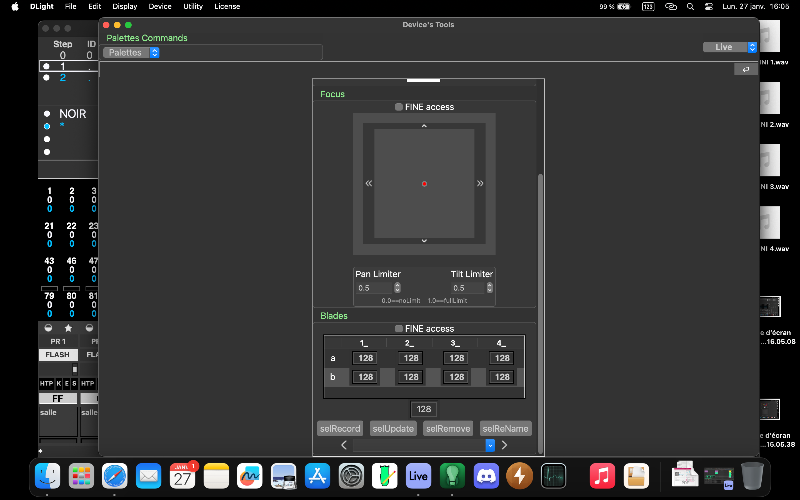The height and width of the screenshot is (500, 800).
Task: Open the Utility menu
Action: pos(193,6)
